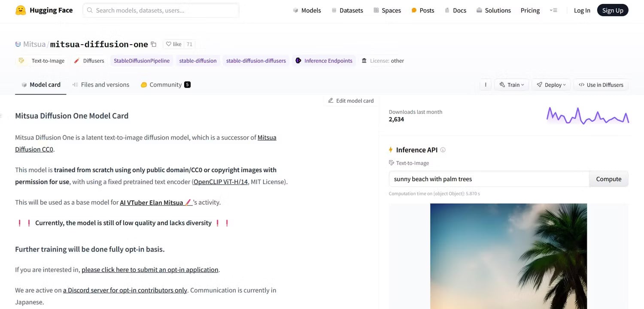Copy the model name with the copy icon

[x=154, y=44]
